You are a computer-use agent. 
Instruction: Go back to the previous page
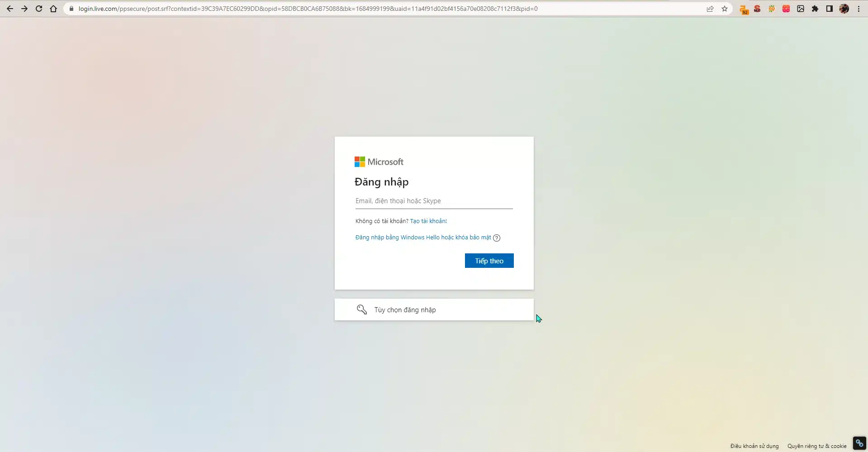10,9
